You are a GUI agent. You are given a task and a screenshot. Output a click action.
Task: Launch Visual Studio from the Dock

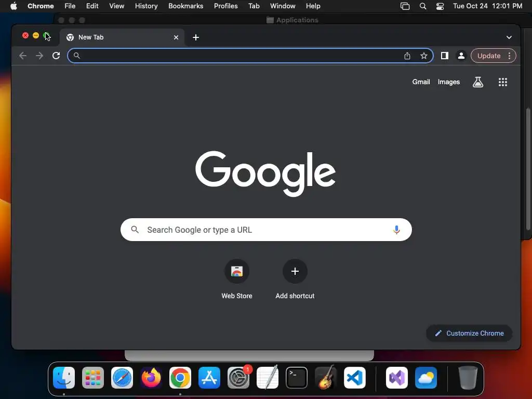click(396, 378)
